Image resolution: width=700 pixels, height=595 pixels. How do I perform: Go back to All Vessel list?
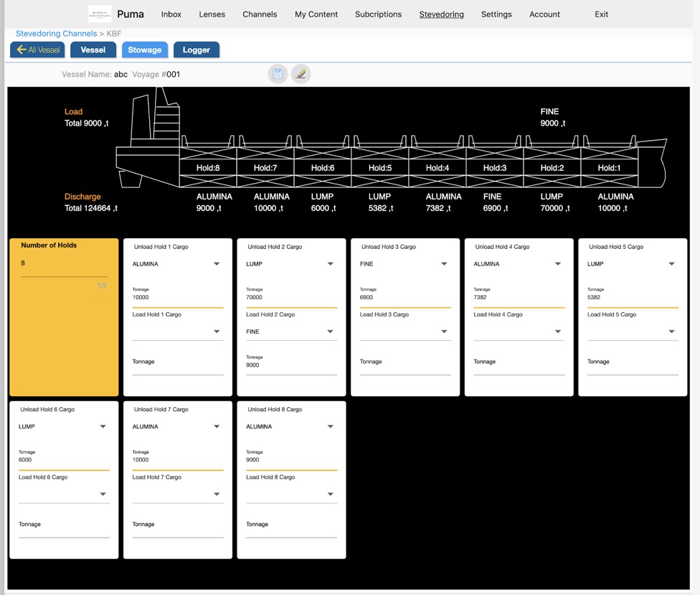pyautogui.click(x=37, y=50)
